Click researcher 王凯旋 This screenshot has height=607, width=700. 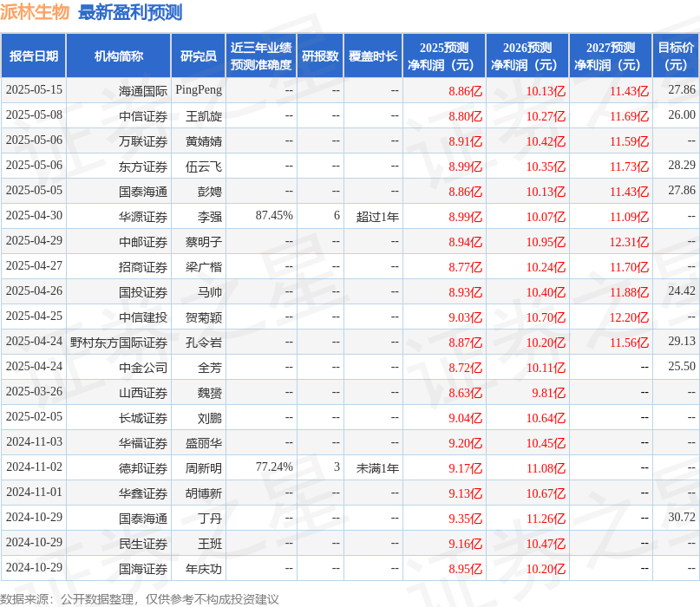(204, 116)
